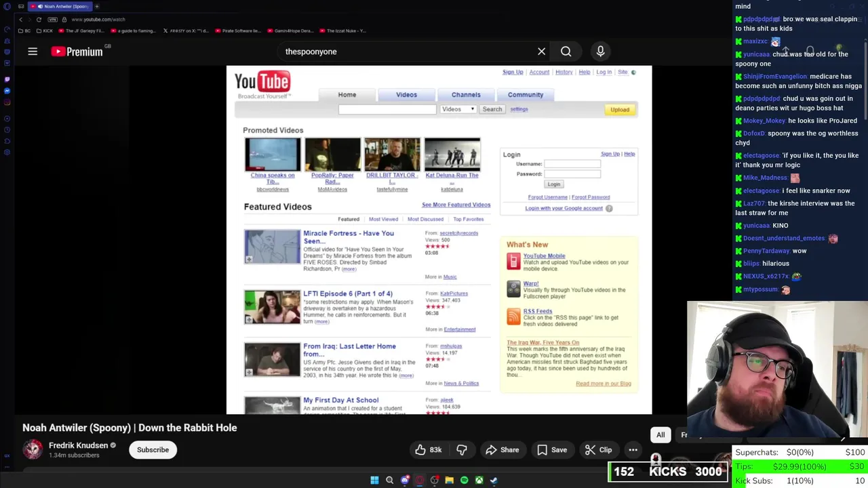Open Twitch in the browser sidebar

[7, 79]
